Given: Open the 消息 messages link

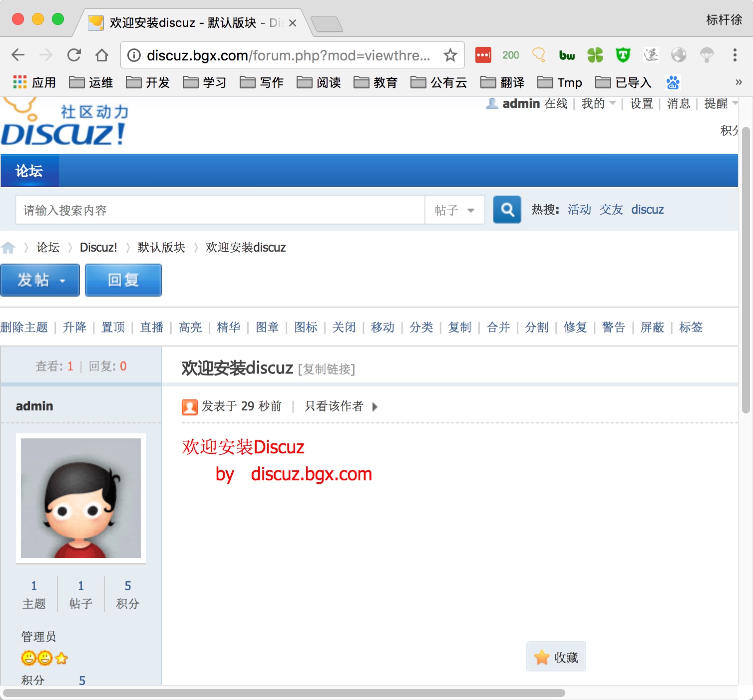Looking at the screenshot, I should (679, 103).
